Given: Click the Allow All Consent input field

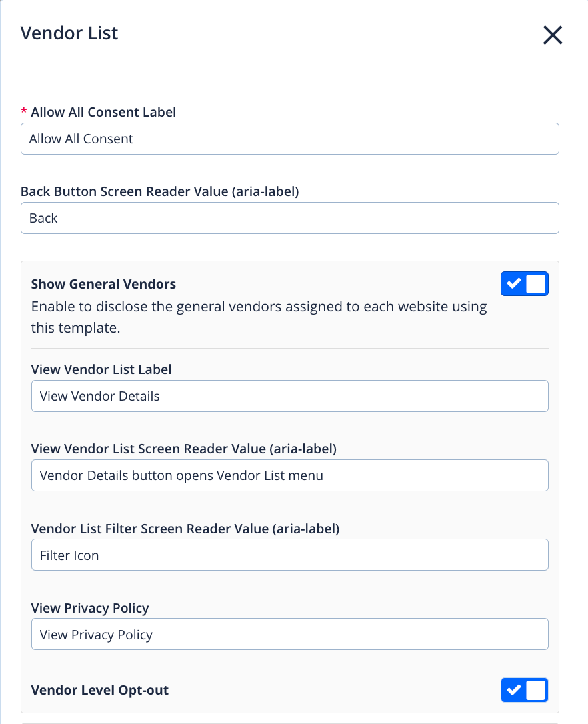Looking at the screenshot, I should (289, 139).
